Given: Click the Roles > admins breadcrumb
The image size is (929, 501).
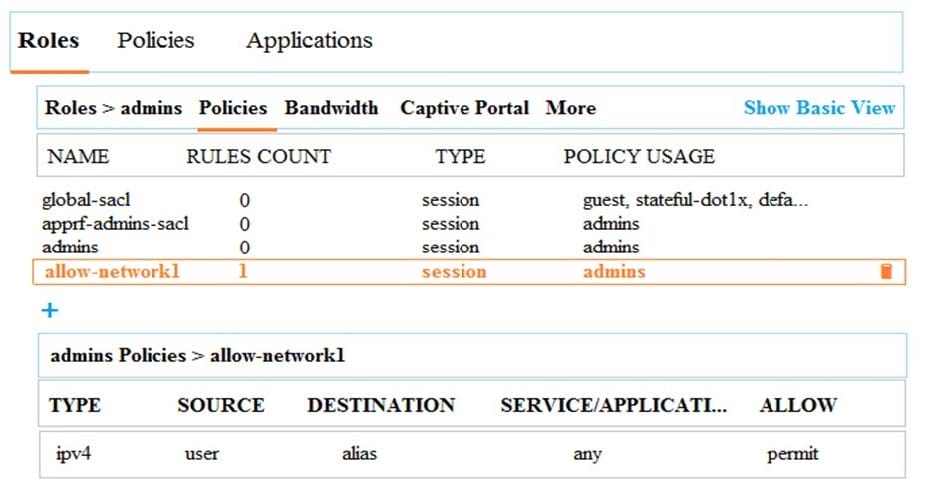Looking at the screenshot, I should [x=113, y=108].
